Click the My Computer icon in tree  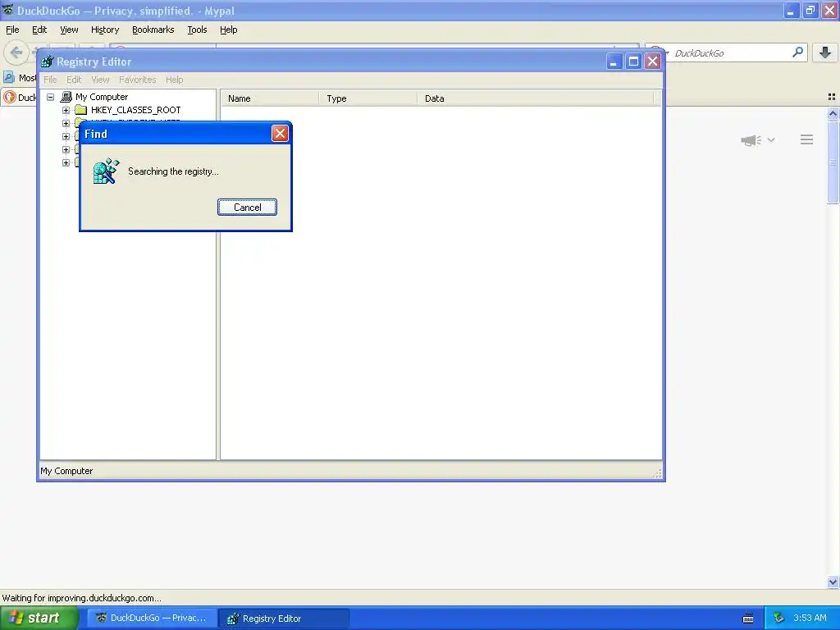(x=66, y=97)
